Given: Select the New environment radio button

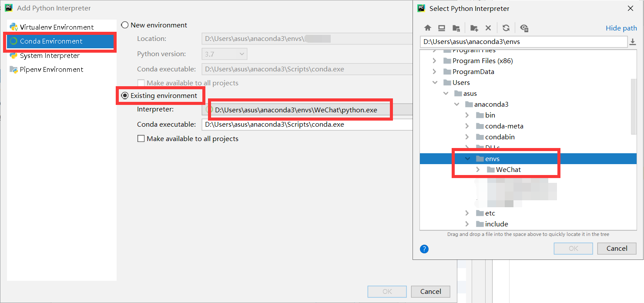Looking at the screenshot, I should [x=125, y=25].
